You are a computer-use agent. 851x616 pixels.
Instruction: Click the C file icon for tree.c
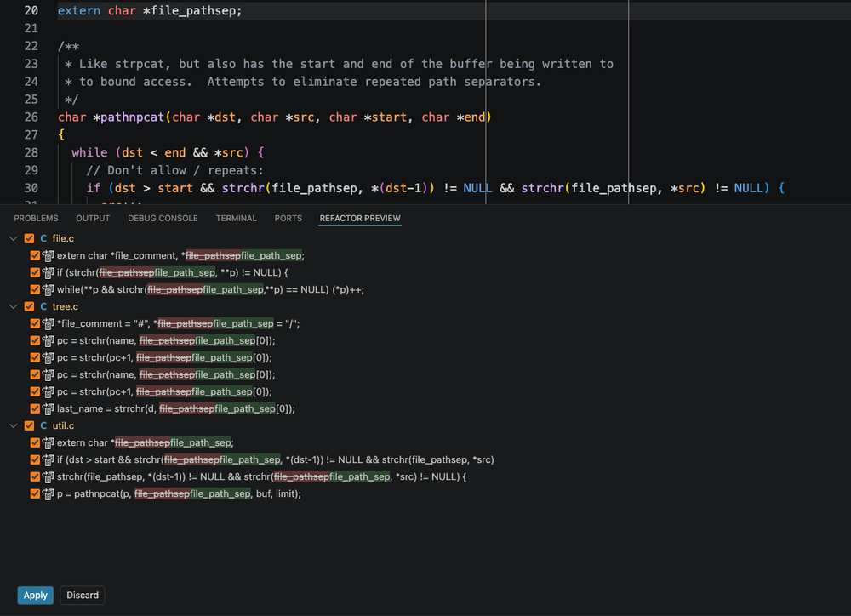tap(43, 306)
